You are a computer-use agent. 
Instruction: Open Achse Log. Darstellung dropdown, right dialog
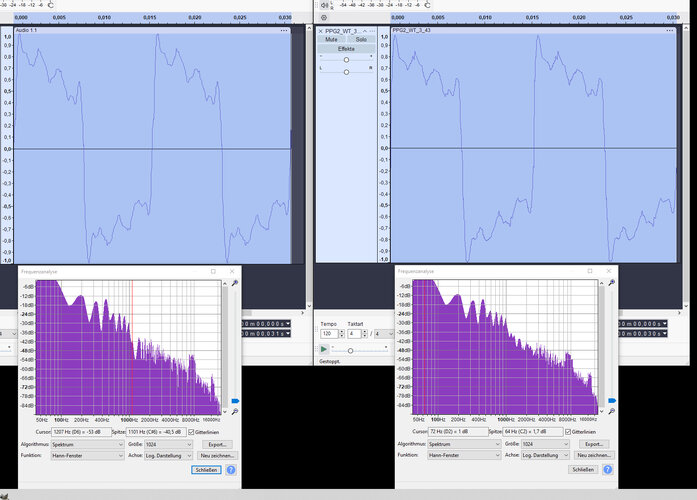click(545, 455)
